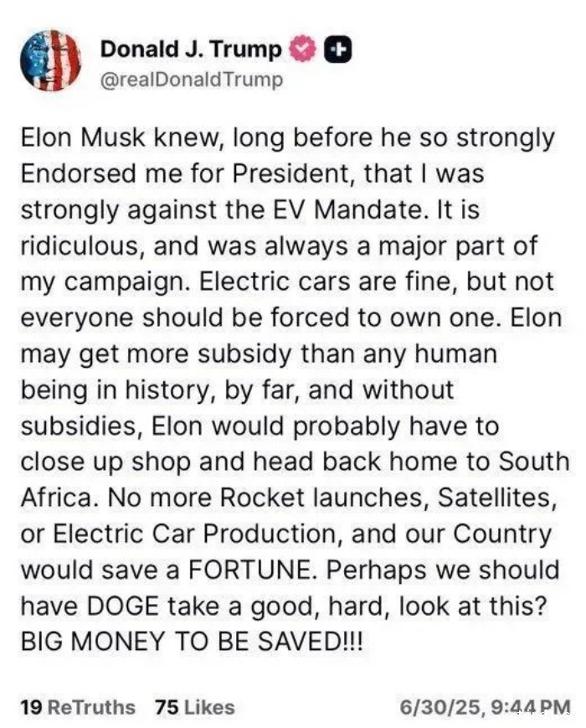The width and height of the screenshot is (586, 728).
Task: View the 19 ReTruths list
Action: pos(77,707)
